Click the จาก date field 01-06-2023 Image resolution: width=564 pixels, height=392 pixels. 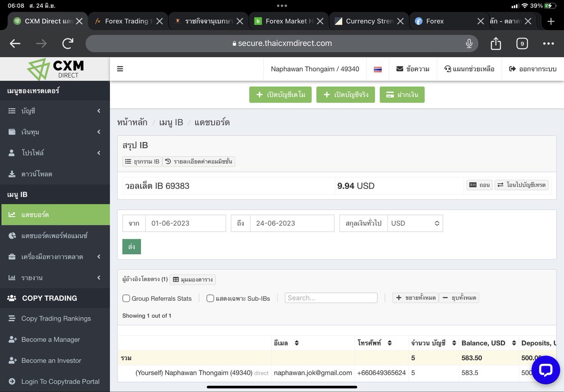[186, 223]
